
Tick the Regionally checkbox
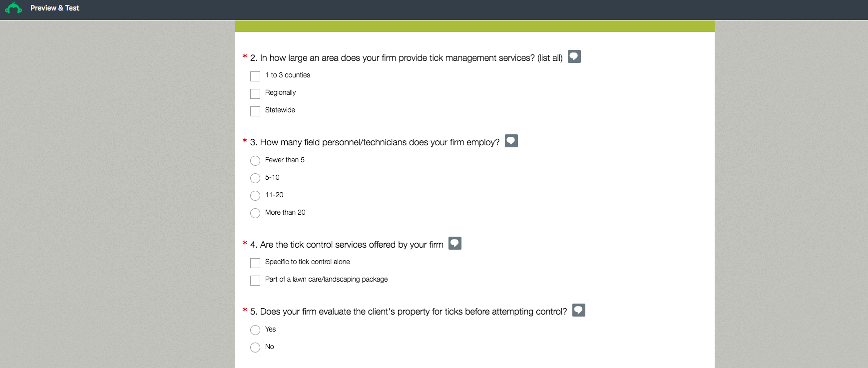[x=255, y=93]
